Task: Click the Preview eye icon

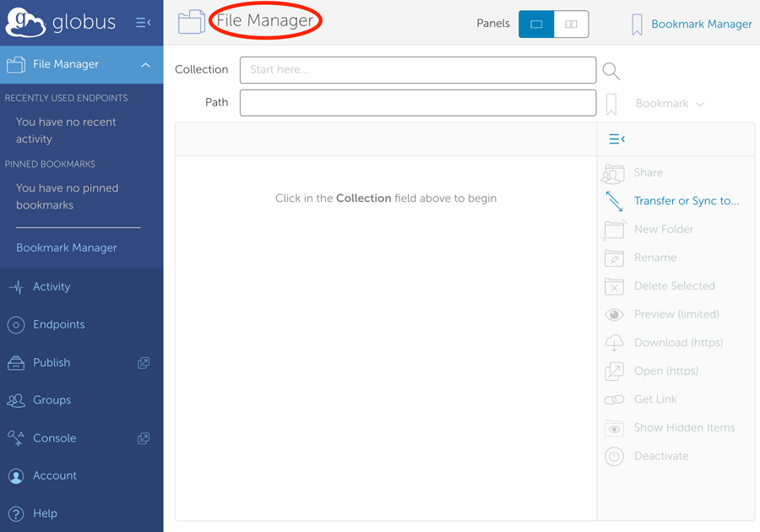Action: click(x=614, y=315)
